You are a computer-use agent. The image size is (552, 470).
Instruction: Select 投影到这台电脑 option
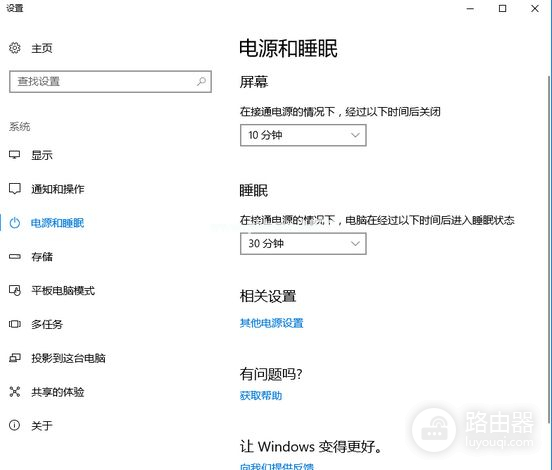[68, 358]
